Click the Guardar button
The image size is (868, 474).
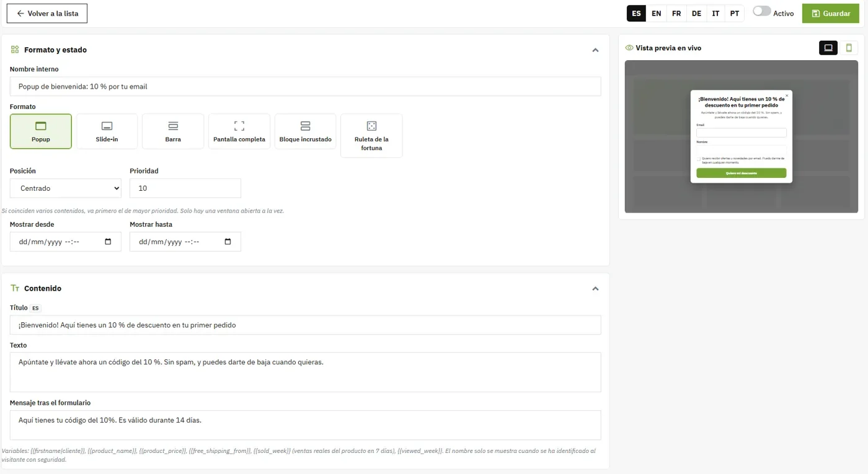(x=831, y=13)
